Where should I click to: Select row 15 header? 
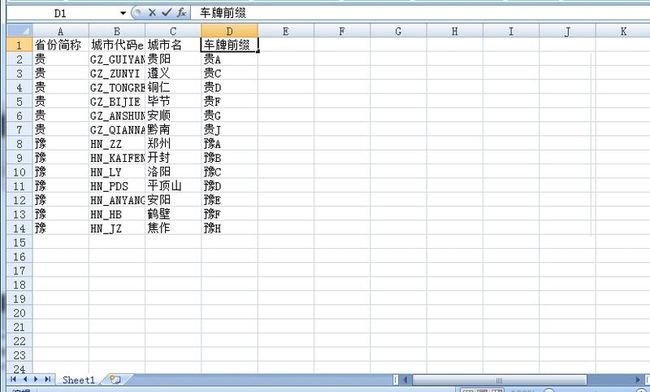[x=19, y=242]
